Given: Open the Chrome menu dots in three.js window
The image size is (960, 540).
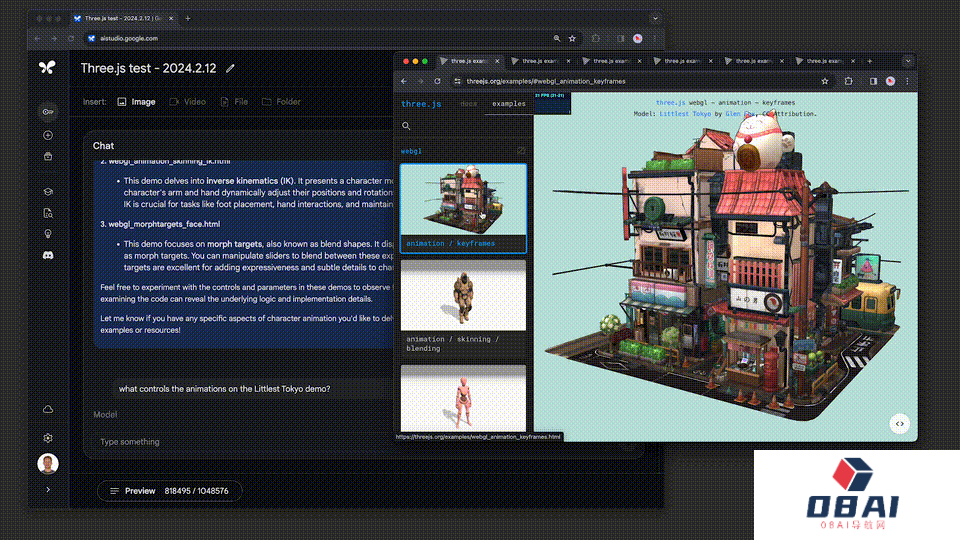Looking at the screenshot, I should pyautogui.click(x=907, y=81).
